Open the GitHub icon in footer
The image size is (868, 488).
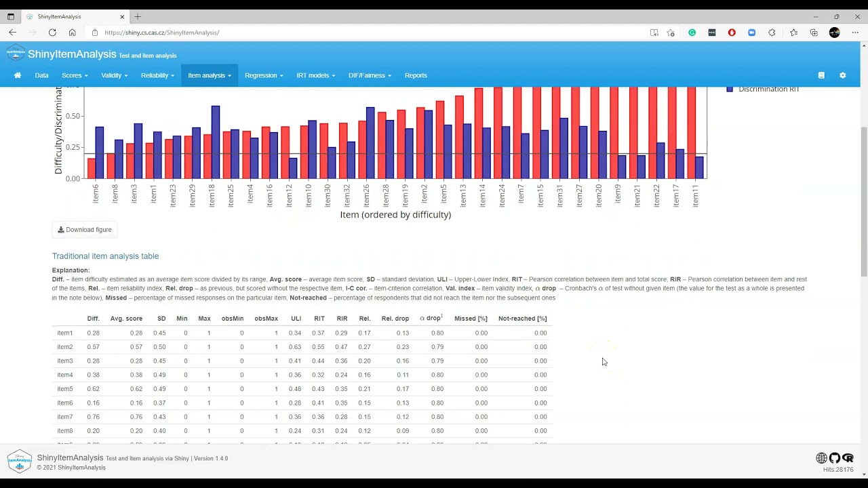(x=834, y=458)
